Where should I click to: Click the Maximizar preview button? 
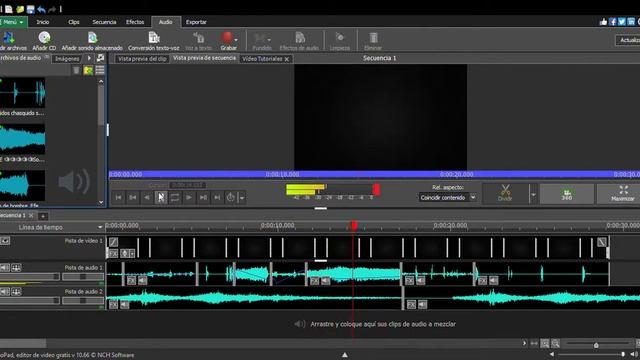click(x=623, y=193)
